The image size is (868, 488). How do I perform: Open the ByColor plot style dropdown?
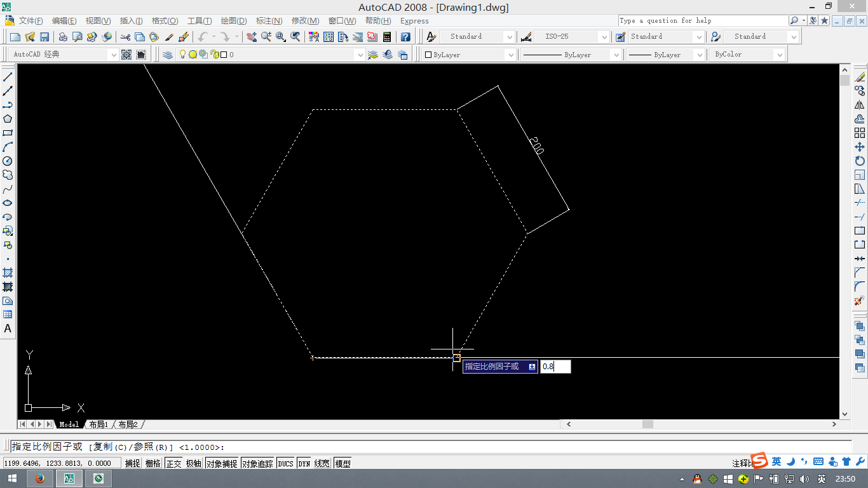pos(780,55)
